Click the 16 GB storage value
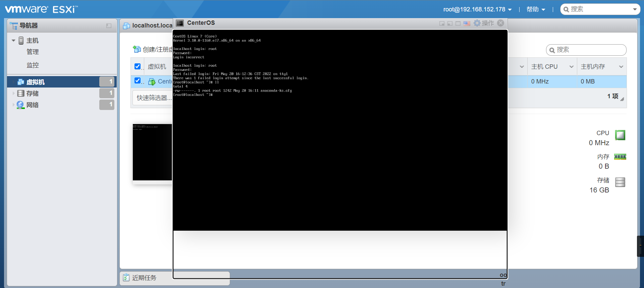The height and width of the screenshot is (288, 644). coord(599,190)
